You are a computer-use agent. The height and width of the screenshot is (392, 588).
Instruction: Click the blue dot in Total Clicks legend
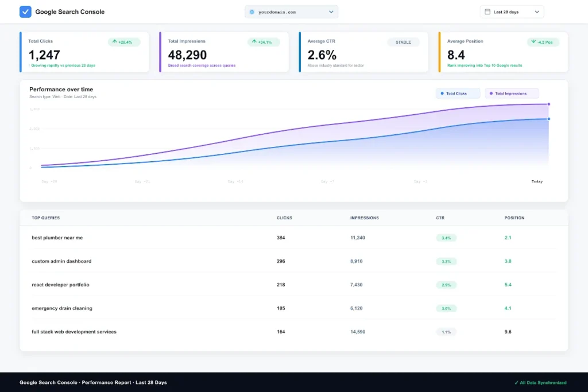pos(442,94)
